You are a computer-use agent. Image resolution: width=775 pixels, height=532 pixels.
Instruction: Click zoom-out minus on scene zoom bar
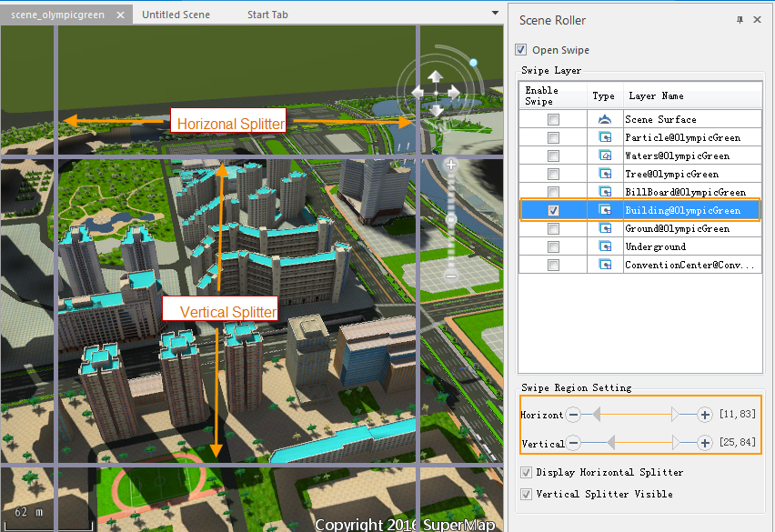[x=450, y=275]
